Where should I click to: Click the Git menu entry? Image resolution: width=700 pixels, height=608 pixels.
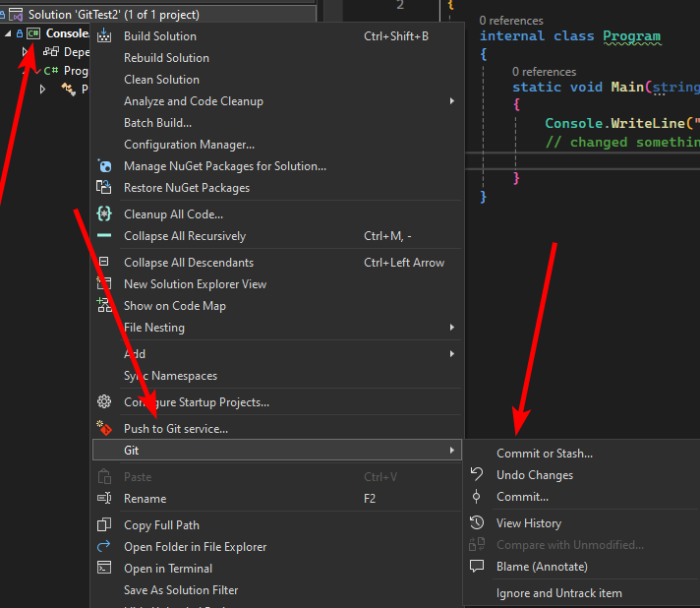277,451
